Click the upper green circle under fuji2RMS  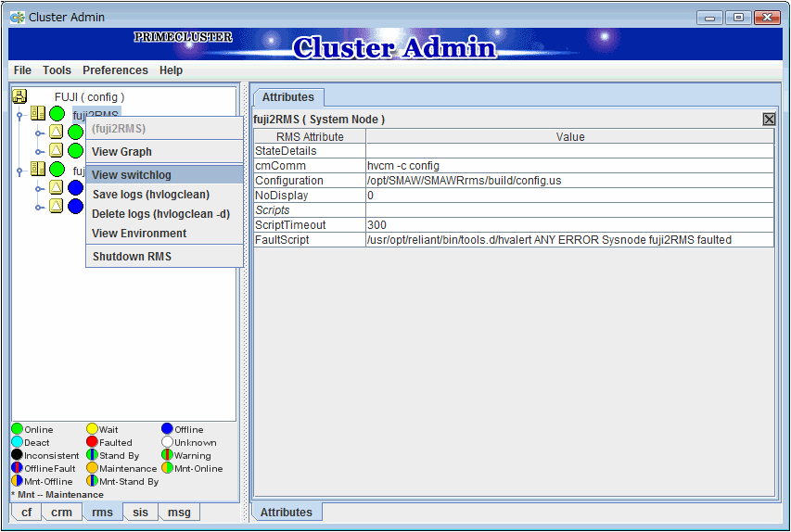(76, 133)
